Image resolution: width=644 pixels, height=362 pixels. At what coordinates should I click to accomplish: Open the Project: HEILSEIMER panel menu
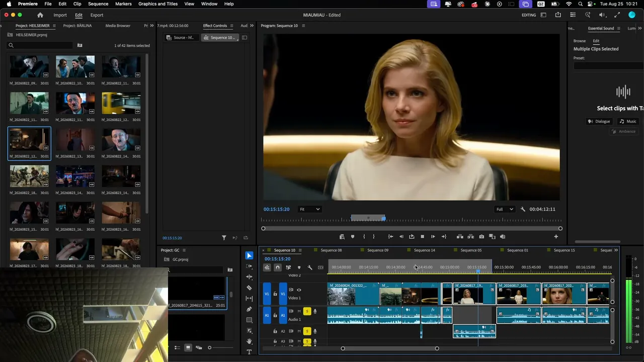coord(54,26)
